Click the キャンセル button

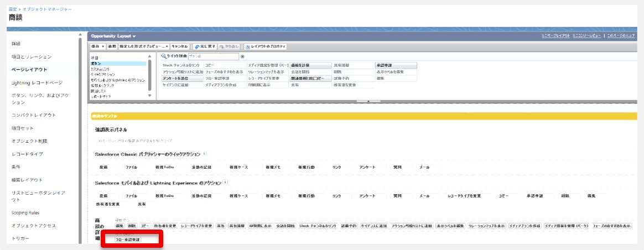[x=180, y=46]
